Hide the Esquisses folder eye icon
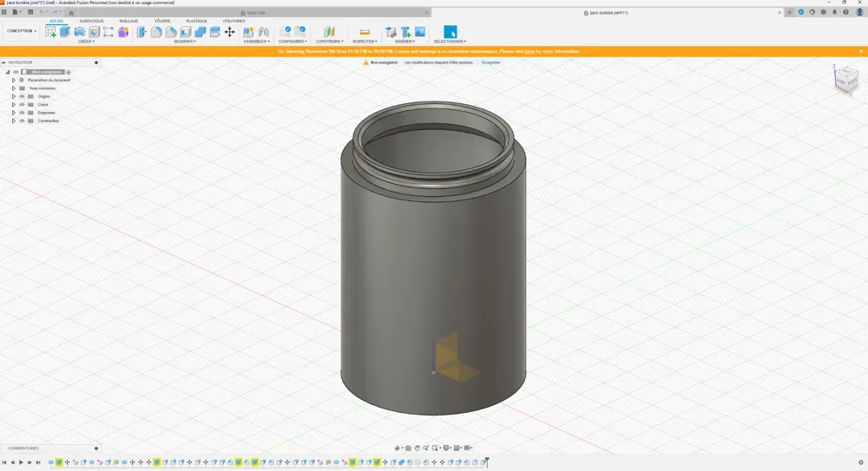Screen dimensions: 868x471 coord(23,113)
